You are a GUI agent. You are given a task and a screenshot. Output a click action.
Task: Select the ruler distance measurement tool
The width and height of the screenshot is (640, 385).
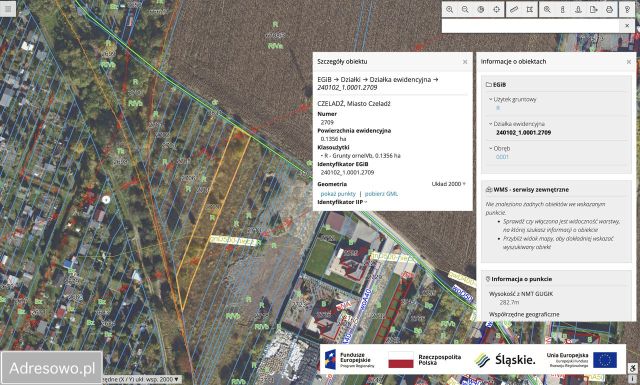click(x=514, y=9)
